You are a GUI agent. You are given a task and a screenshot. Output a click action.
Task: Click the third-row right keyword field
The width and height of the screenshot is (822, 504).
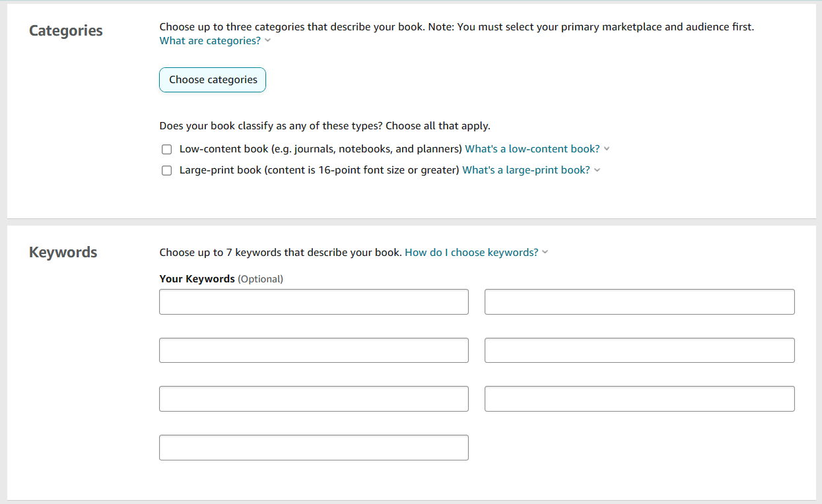(639, 399)
